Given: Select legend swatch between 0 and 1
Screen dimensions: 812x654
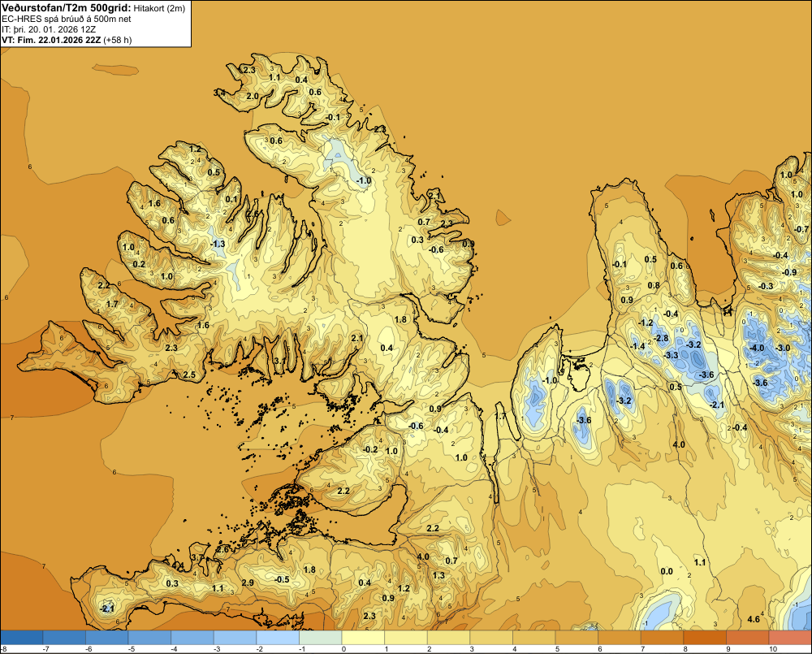Looking at the screenshot, I should [x=363, y=637].
